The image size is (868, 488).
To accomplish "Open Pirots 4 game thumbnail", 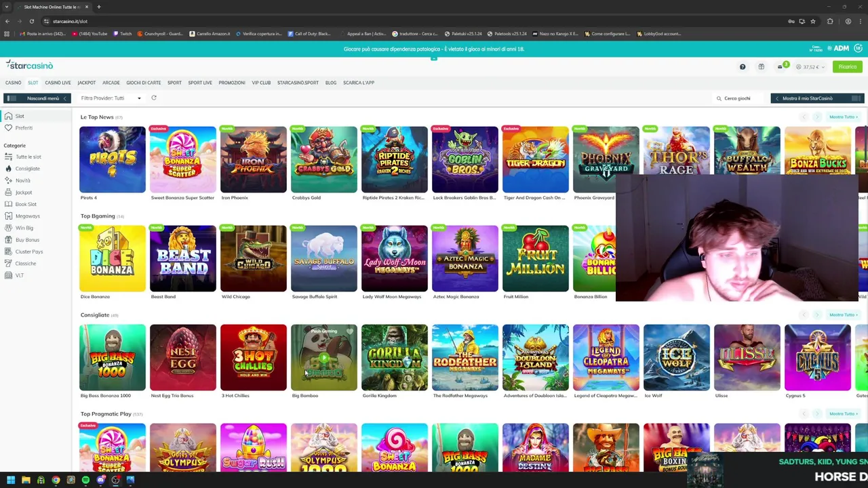I will pyautogui.click(x=112, y=159).
